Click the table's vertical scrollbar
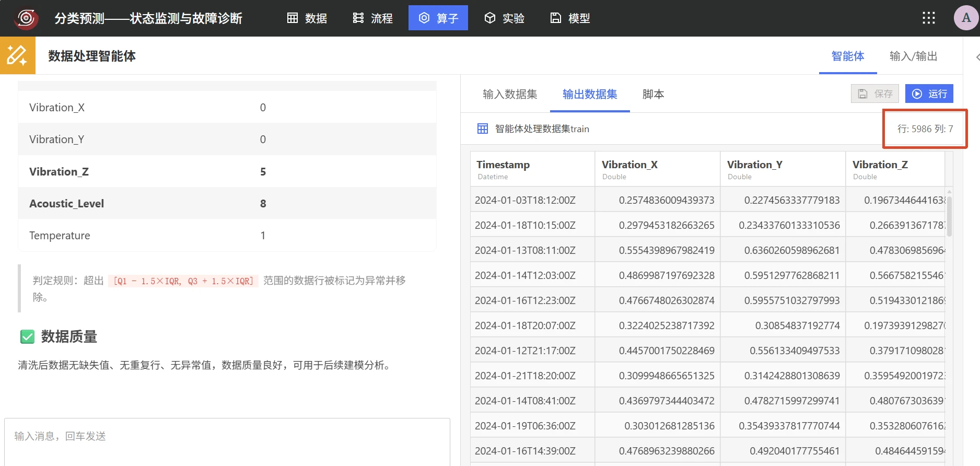This screenshot has height=466, width=980. pyautogui.click(x=949, y=216)
